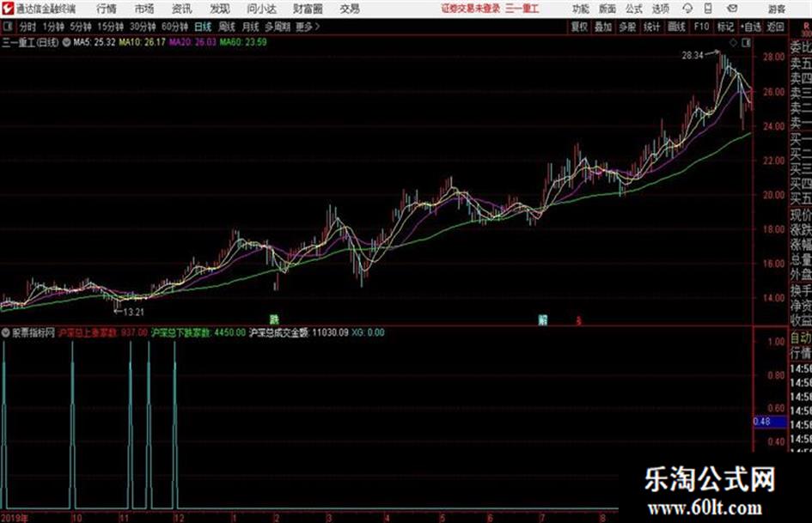Open the 资讯 menu
The height and width of the screenshot is (523, 812).
point(182,9)
